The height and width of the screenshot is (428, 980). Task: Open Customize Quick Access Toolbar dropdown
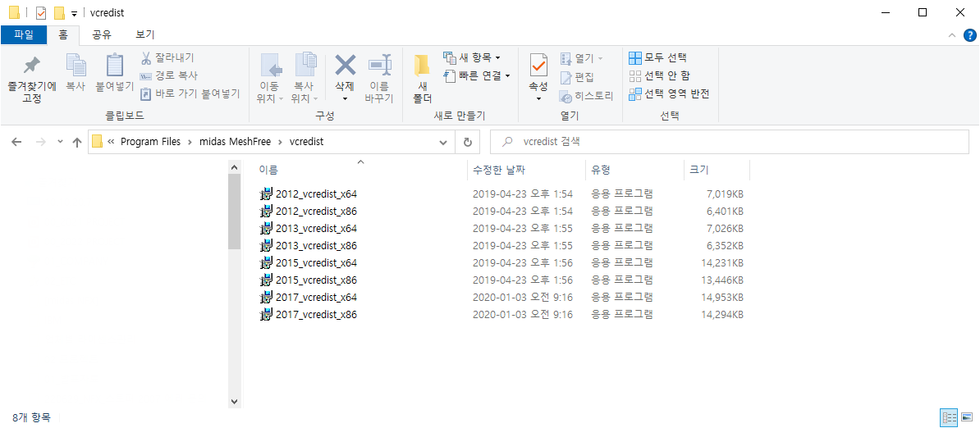tap(75, 13)
